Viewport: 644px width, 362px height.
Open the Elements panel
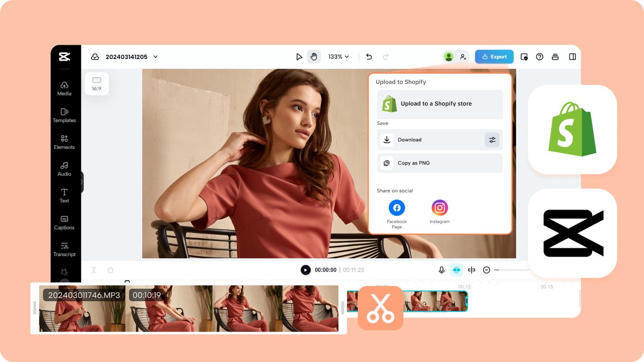(64, 142)
